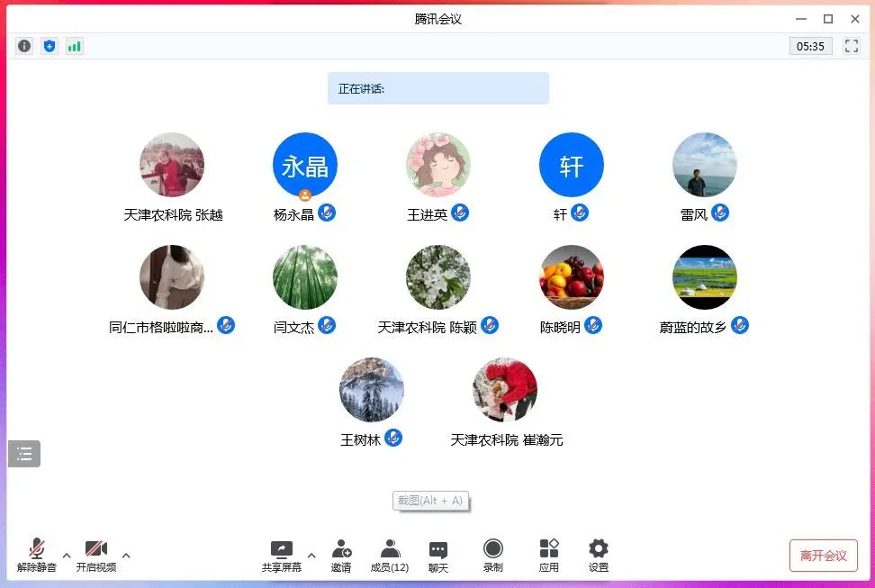Click the name label 天津农科院 张越
This screenshot has width=875, height=588.
click(173, 215)
